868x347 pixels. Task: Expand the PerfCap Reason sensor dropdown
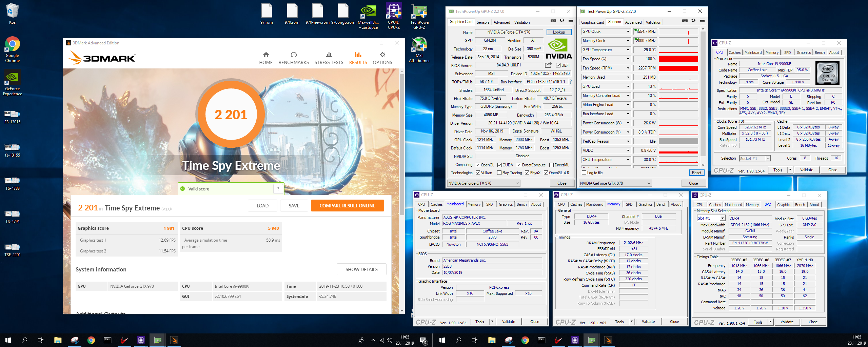tap(628, 141)
